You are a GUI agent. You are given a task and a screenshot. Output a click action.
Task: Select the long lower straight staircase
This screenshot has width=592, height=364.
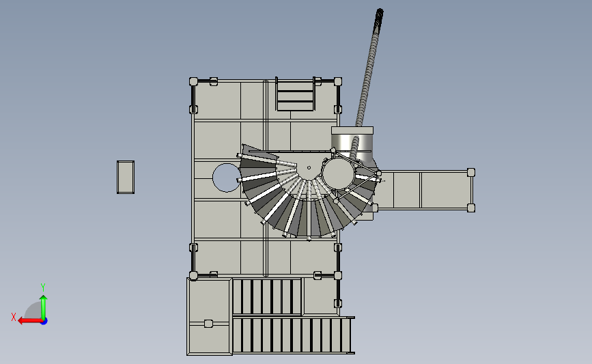[x=293, y=335]
